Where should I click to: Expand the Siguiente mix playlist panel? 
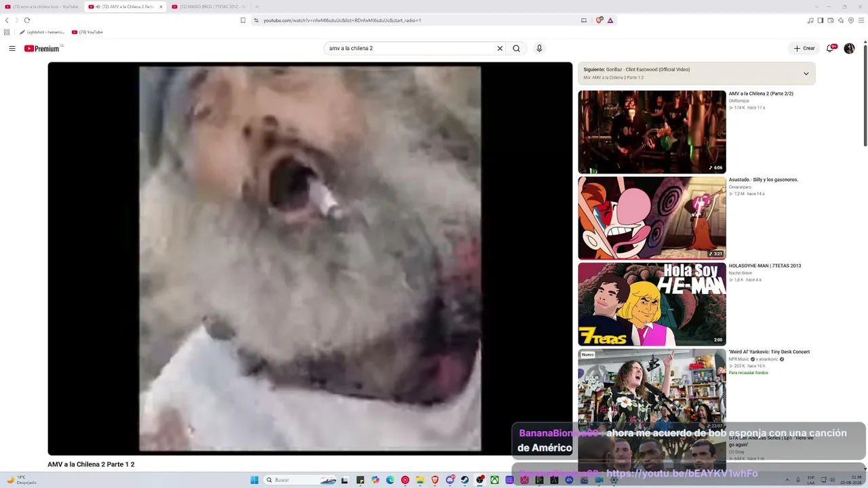click(806, 73)
